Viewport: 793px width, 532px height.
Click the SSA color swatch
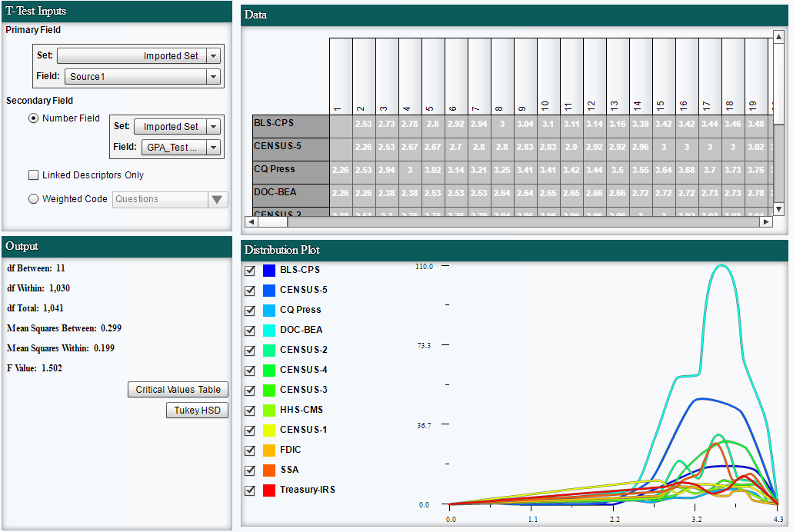[x=269, y=470]
